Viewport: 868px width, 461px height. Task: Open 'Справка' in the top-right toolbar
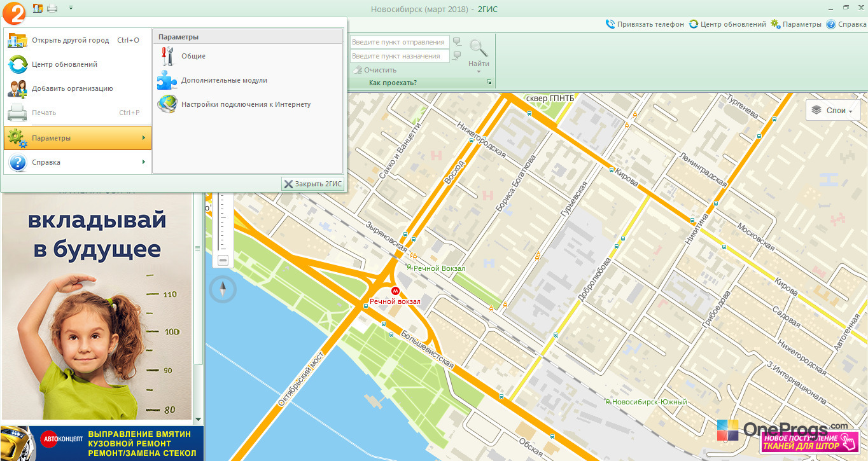coord(852,24)
